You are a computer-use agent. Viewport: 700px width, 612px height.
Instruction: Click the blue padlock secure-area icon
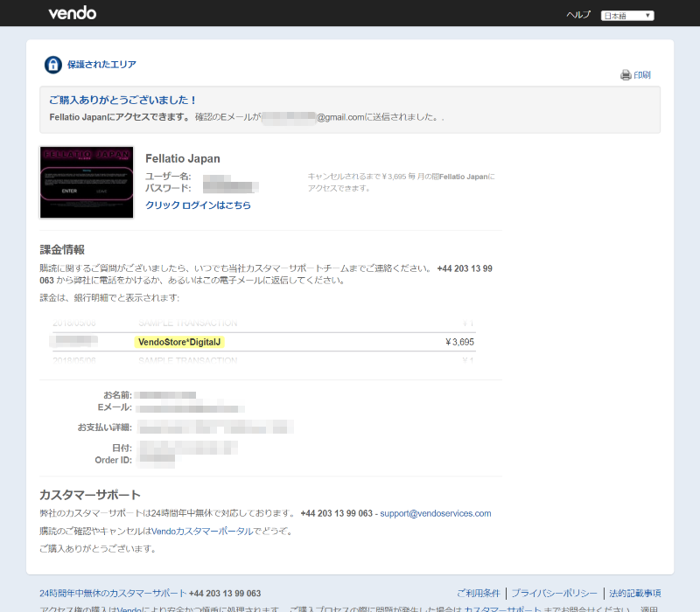(x=53, y=65)
